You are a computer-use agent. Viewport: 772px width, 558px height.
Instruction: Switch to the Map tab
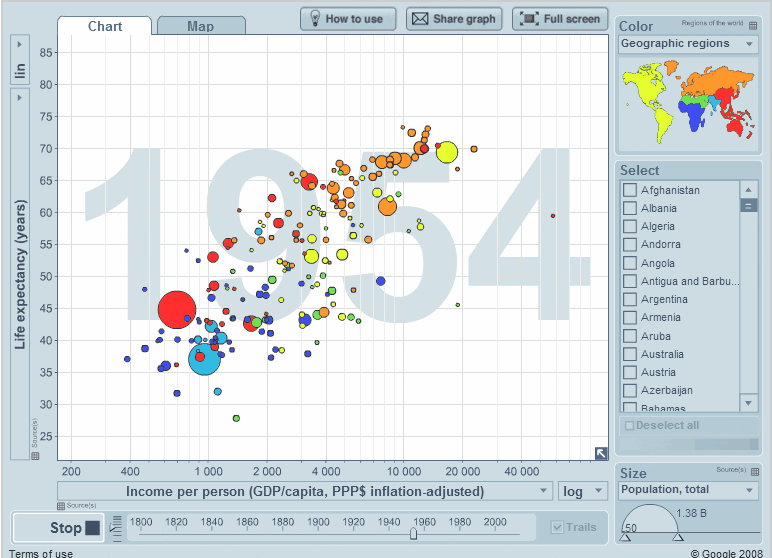(201, 26)
